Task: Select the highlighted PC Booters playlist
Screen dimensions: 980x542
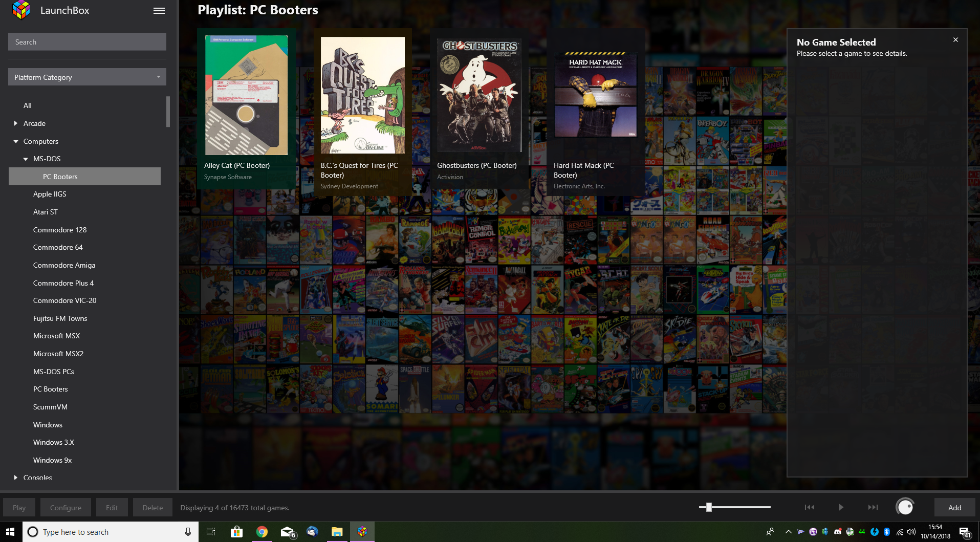Action: tap(84, 177)
